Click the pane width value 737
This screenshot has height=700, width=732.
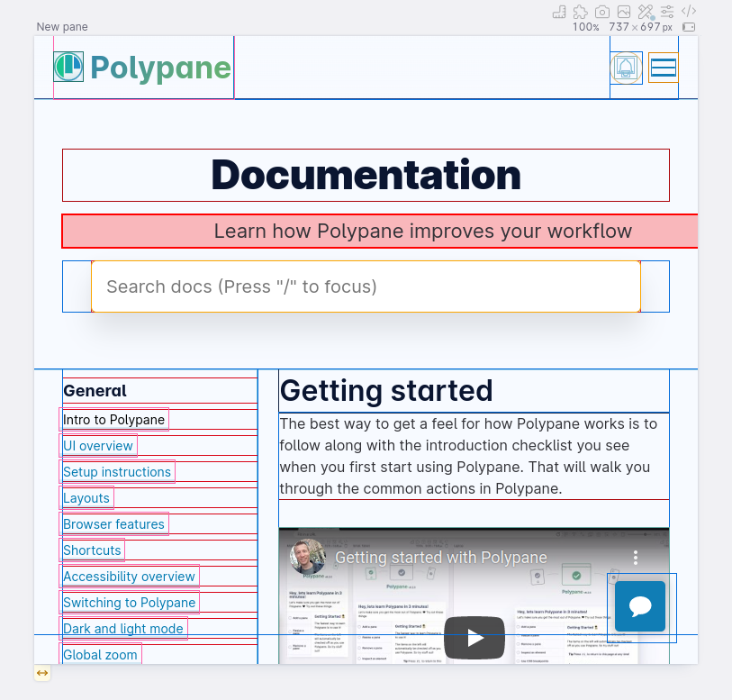tap(619, 27)
